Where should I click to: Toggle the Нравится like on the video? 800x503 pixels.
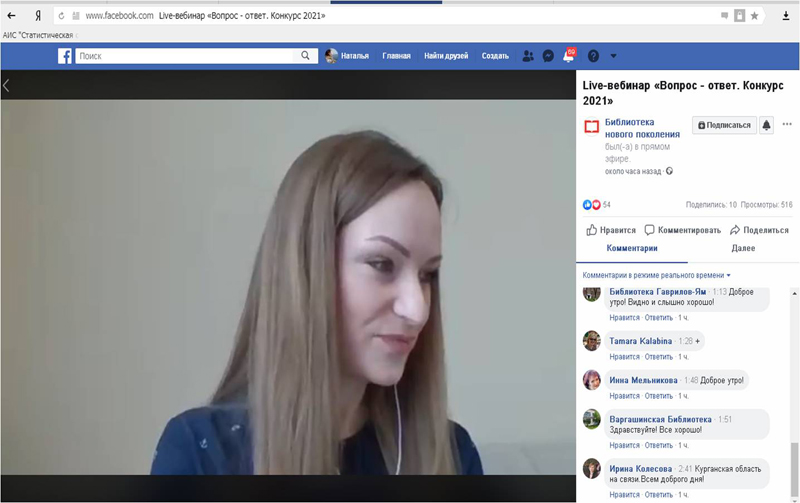click(611, 230)
